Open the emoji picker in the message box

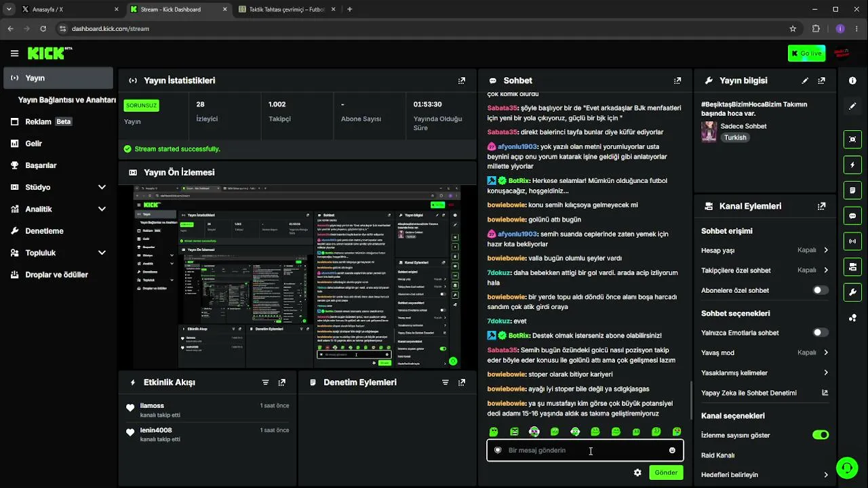click(672, 450)
